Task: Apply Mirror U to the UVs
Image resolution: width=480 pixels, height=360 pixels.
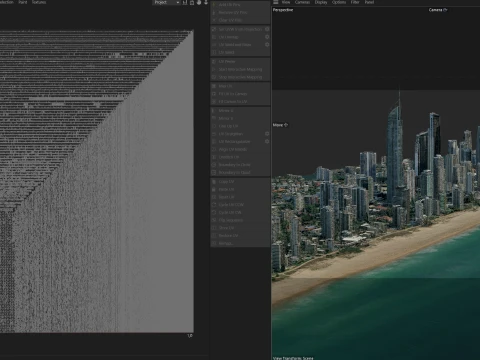Action: pos(240,110)
